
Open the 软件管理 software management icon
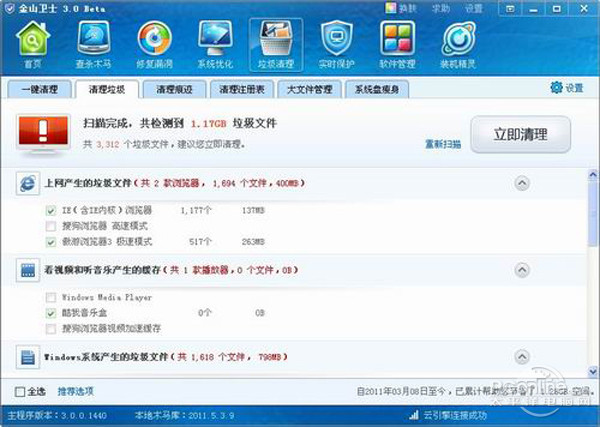tap(397, 45)
